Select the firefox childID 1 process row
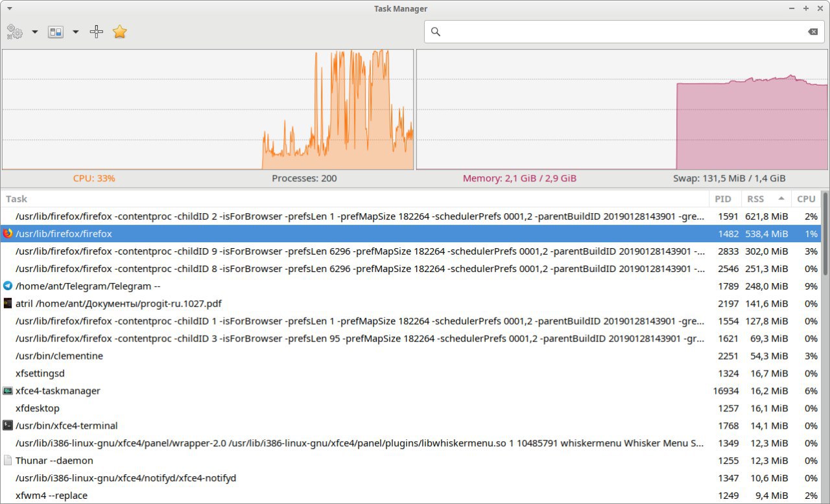 click(411, 321)
